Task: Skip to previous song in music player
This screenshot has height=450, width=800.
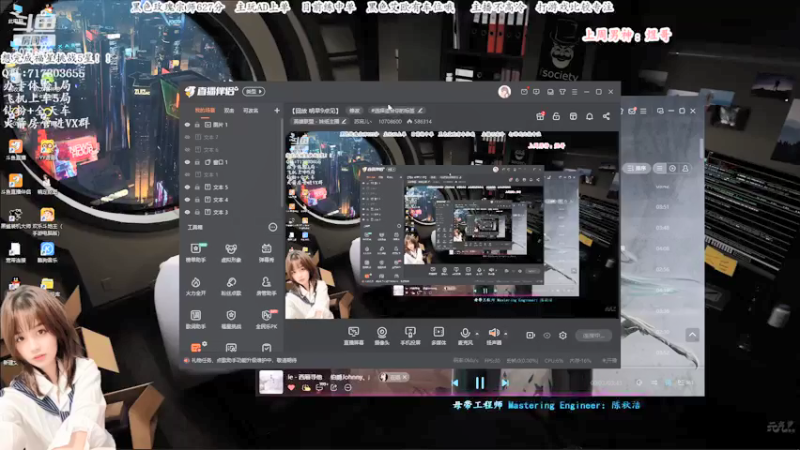Action: click(455, 383)
